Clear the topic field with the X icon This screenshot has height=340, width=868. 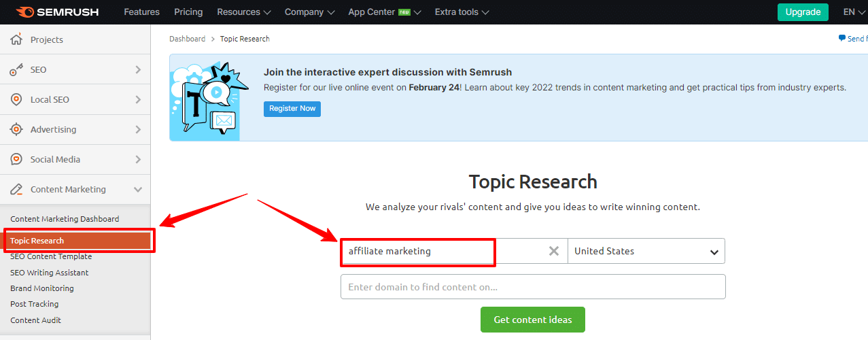[554, 251]
